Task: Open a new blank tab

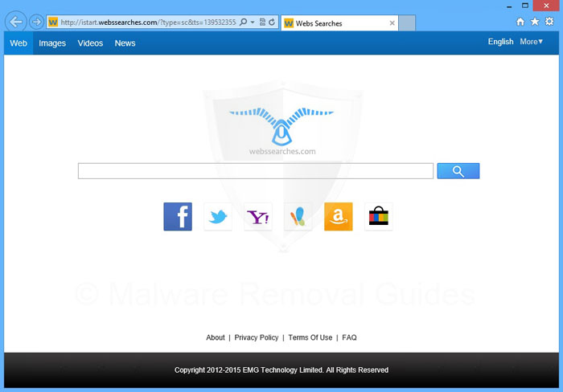Action: point(407,23)
